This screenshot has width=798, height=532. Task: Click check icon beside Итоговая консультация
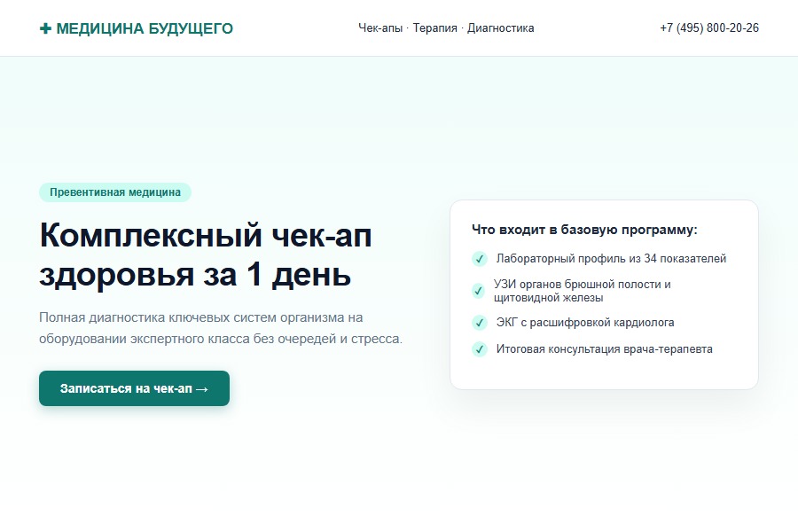pyautogui.click(x=480, y=349)
